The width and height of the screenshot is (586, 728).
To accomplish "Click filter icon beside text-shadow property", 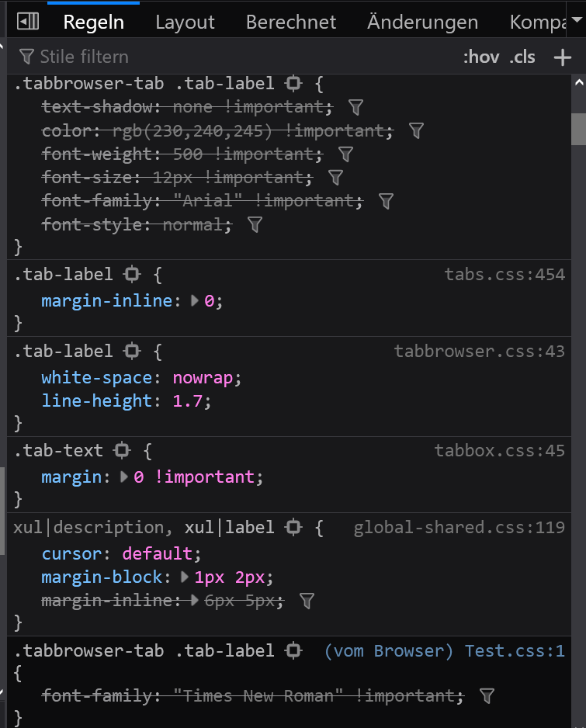I will tap(356, 107).
